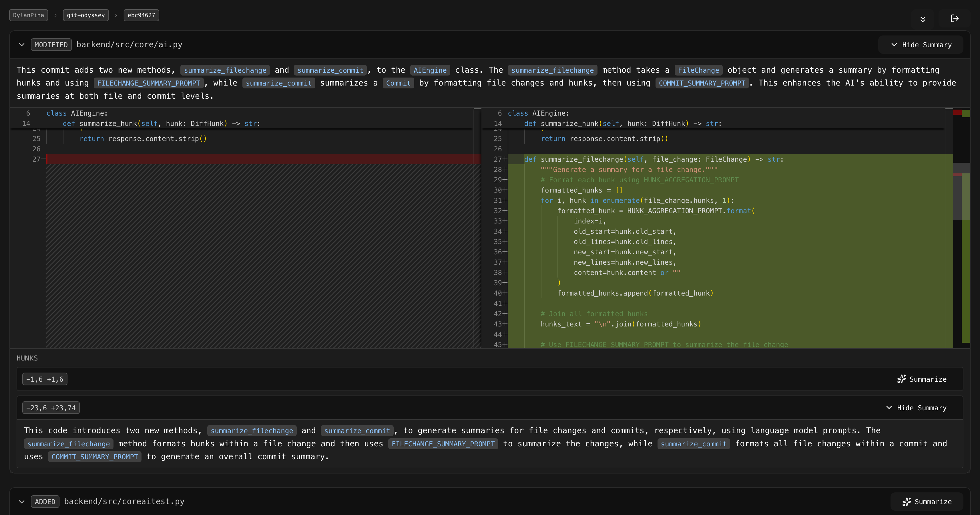980x515 pixels.
Task: Open git-odyssey repository breadcrumb
Action: (85, 15)
